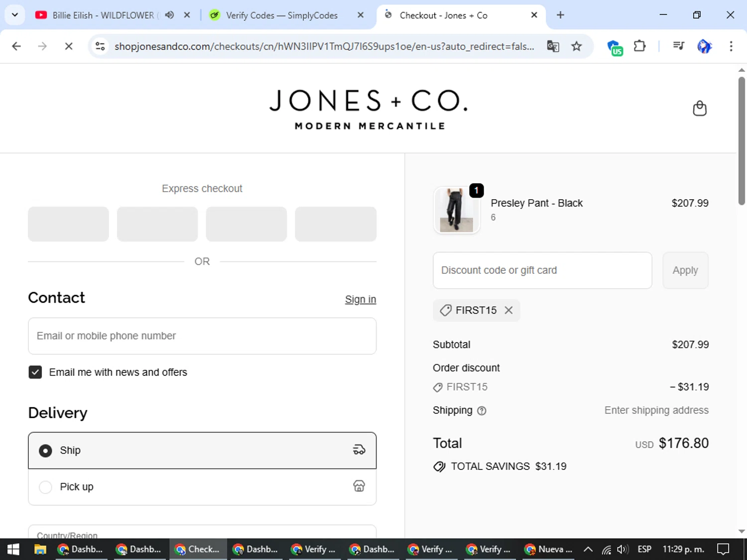Open the Extensions puzzle icon
This screenshot has height=560, width=747.
pyautogui.click(x=639, y=46)
